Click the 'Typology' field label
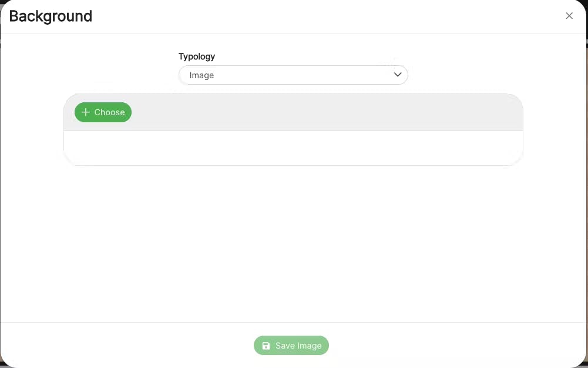 coord(197,56)
